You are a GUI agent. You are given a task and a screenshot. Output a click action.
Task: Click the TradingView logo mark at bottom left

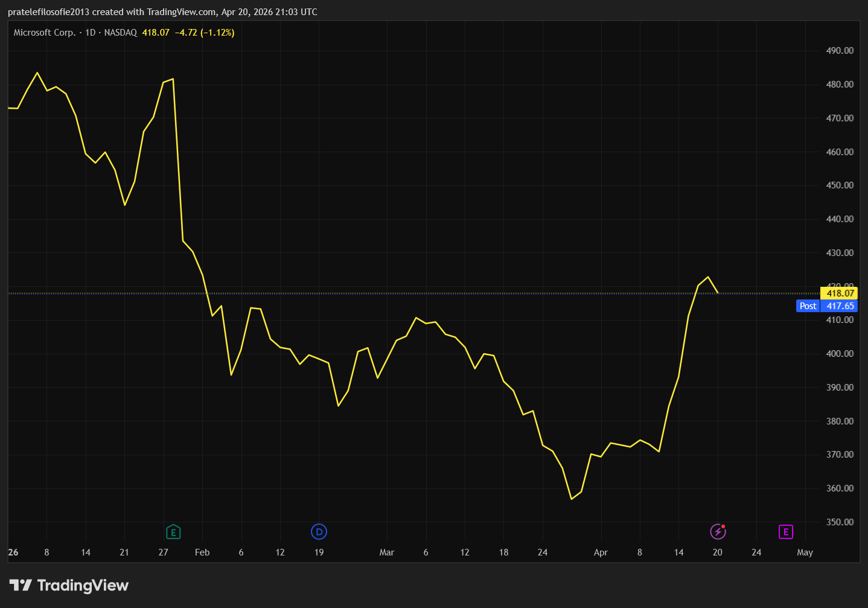coord(21,585)
